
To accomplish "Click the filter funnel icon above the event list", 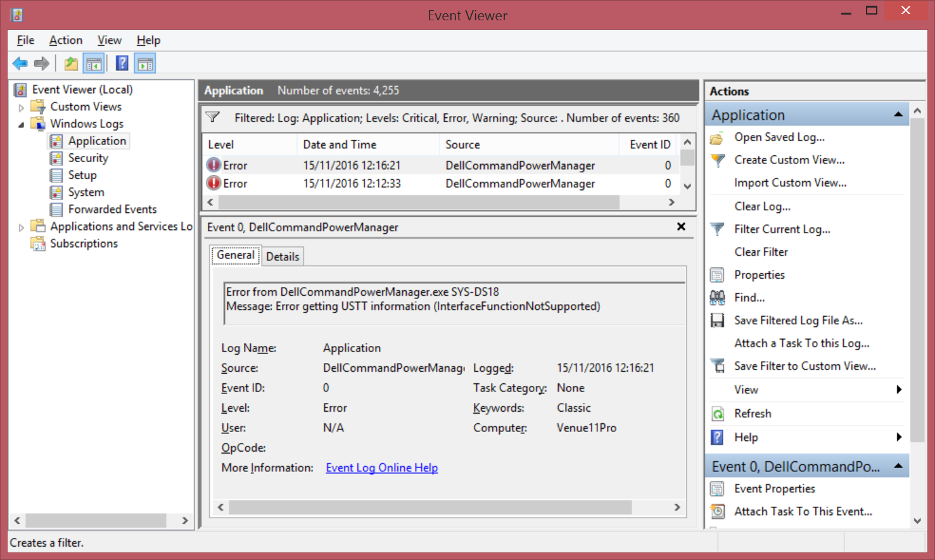I will coord(213,117).
